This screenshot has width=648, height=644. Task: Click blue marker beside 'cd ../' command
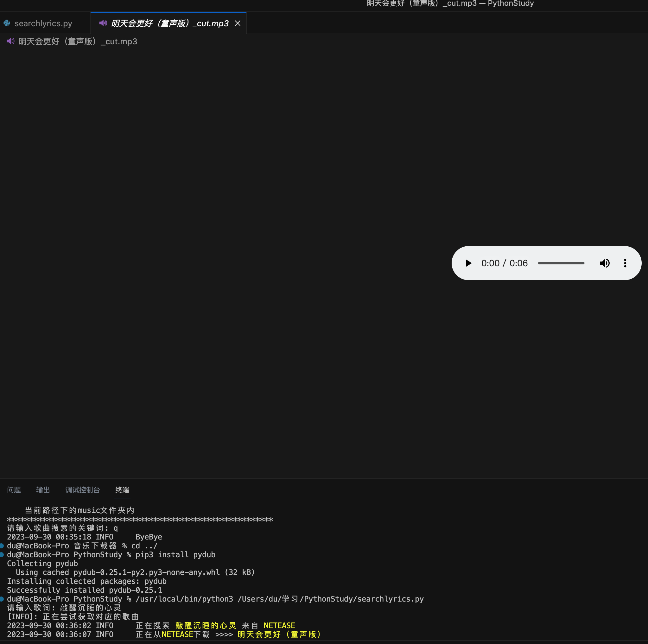(x=2, y=546)
